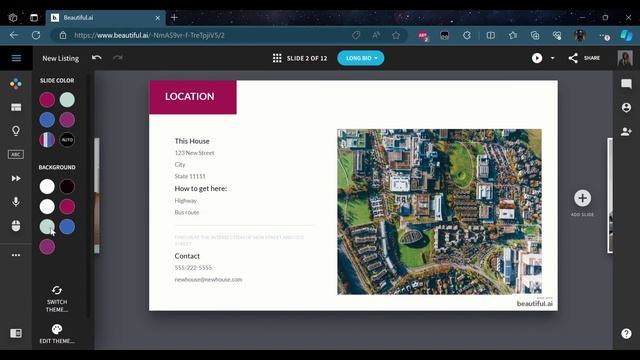The width and height of the screenshot is (640, 360).
Task: Select the mint green slide color swatch
Action: 67,100
